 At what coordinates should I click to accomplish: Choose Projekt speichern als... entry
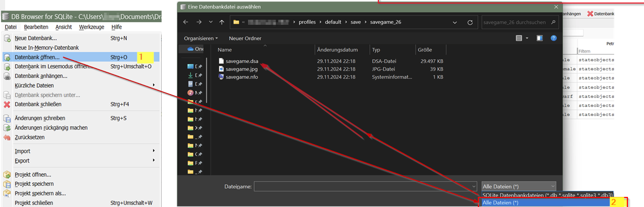(81, 193)
